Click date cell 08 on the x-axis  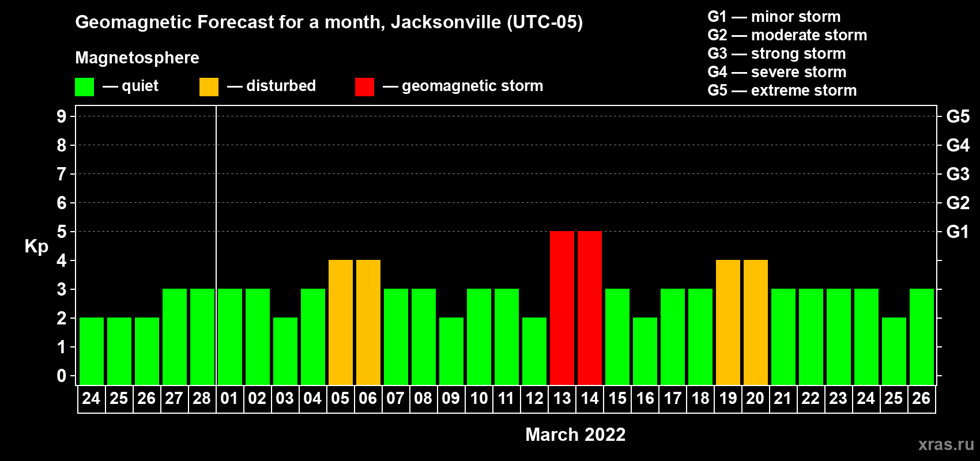424,399
